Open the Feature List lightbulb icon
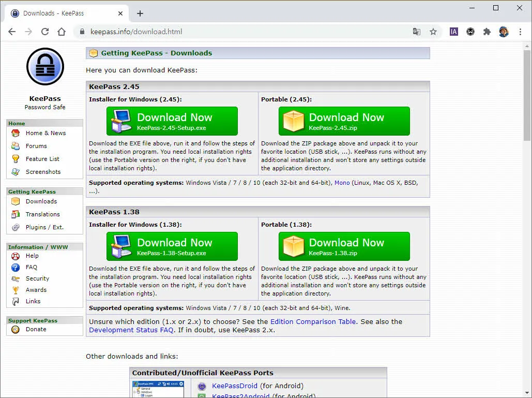This screenshot has width=532, height=398. click(16, 158)
